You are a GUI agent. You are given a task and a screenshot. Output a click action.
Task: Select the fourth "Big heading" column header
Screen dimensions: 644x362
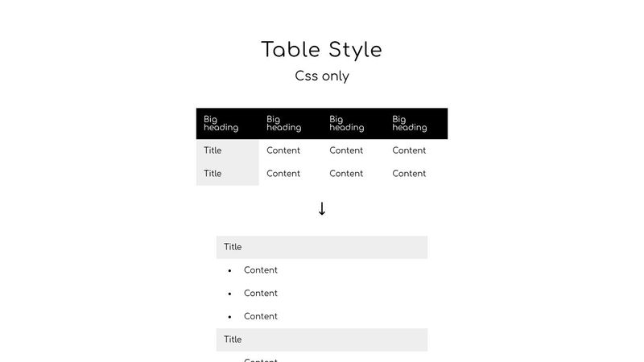click(409, 123)
